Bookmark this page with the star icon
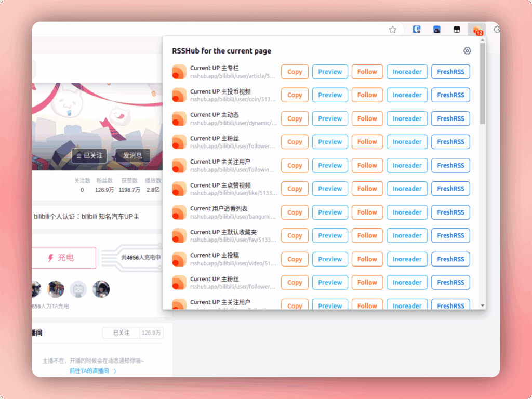The width and height of the screenshot is (532, 399). (x=393, y=30)
